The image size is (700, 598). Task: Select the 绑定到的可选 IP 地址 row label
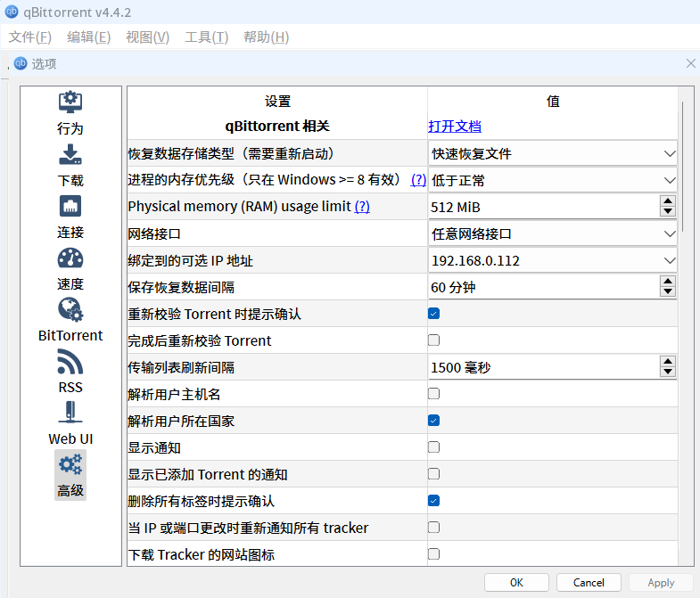click(190, 260)
